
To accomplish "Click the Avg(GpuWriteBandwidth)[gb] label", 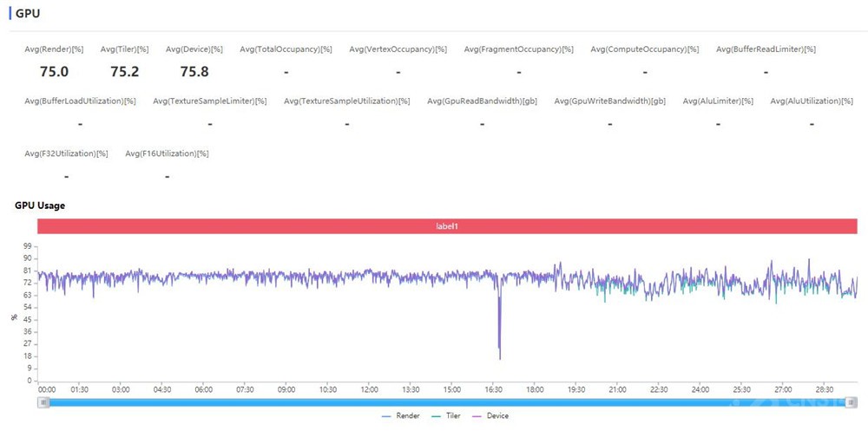I will click(x=610, y=101).
